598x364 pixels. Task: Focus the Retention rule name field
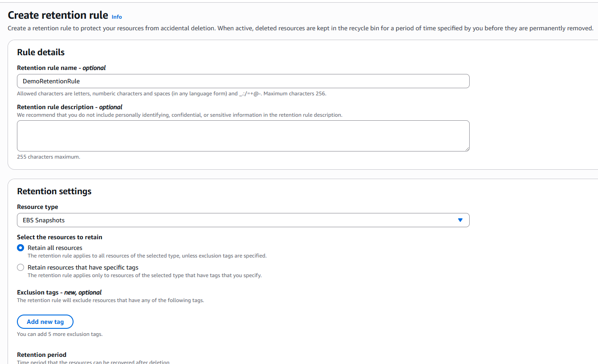click(243, 81)
